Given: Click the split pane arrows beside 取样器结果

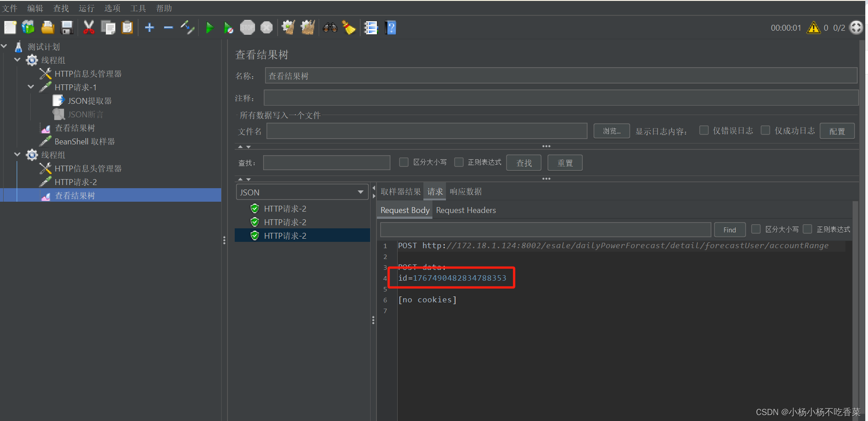Looking at the screenshot, I should point(374,192).
